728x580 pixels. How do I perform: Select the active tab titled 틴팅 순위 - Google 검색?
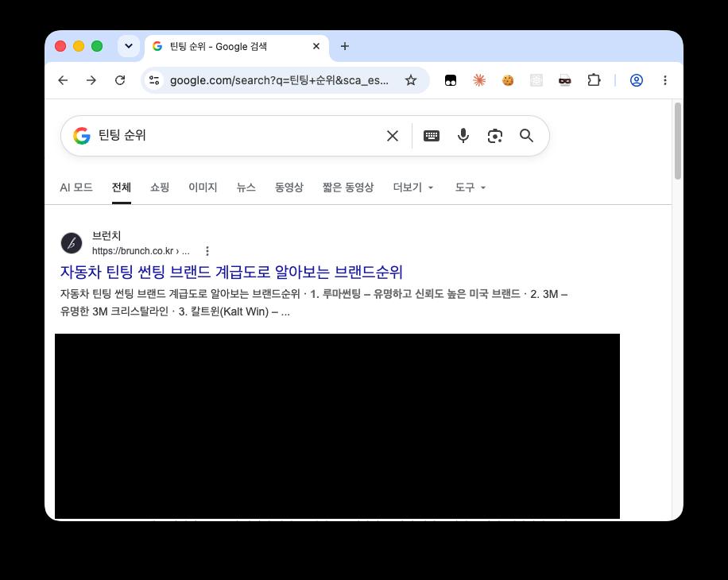pyautogui.click(x=237, y=46)
